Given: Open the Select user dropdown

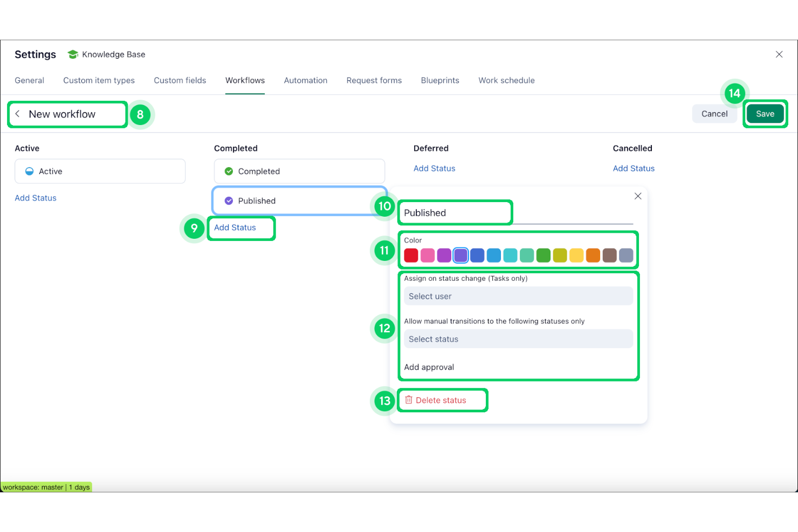Looking at the screenshot, I should (x=518, y=296).
